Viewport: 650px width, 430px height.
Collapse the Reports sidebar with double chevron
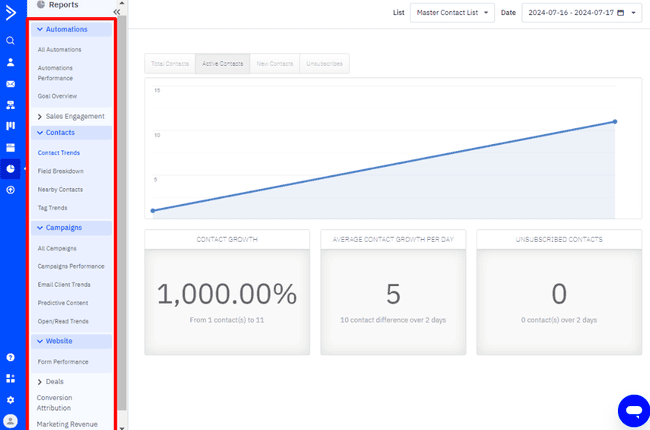(x=116, y=12)
